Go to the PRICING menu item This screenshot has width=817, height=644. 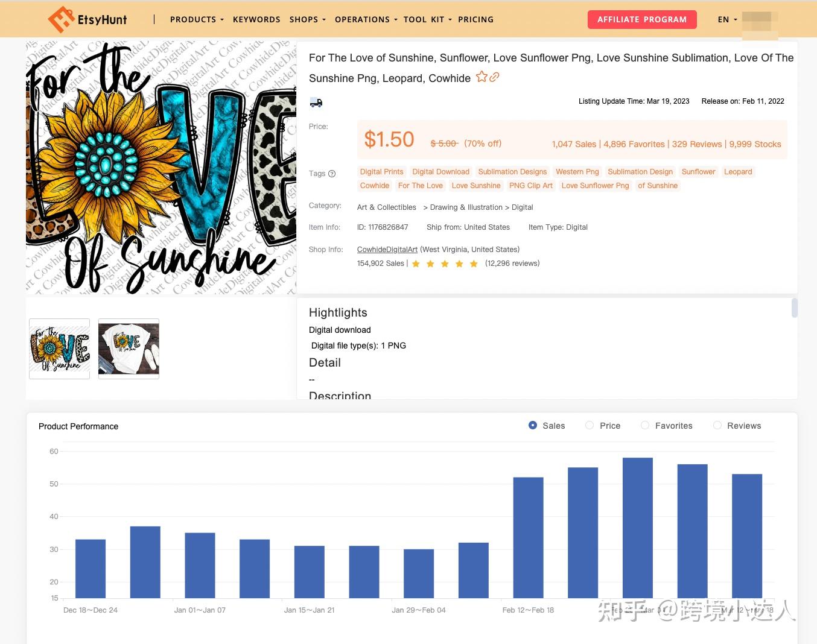click(475, 19)
